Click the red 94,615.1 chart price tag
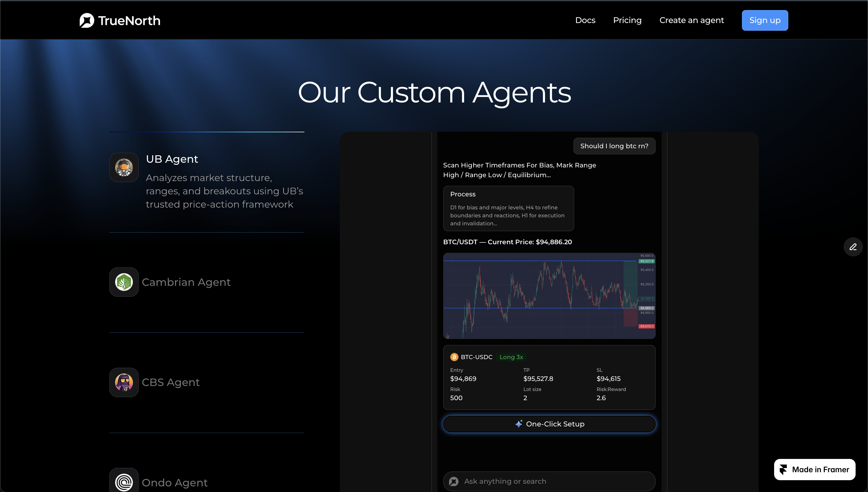Image resolution: width=868 pixels, height=492 pixels. (647, 326)
